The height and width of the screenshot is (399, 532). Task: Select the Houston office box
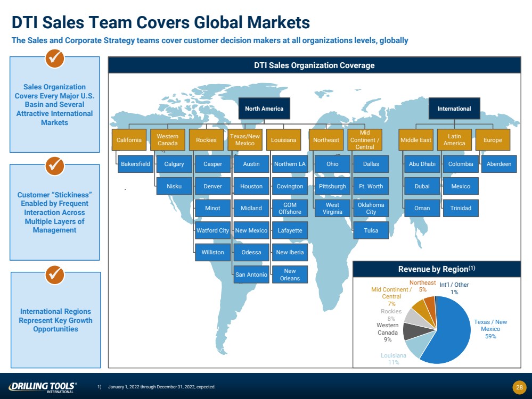pyautogui.click(x=251, y=186)
